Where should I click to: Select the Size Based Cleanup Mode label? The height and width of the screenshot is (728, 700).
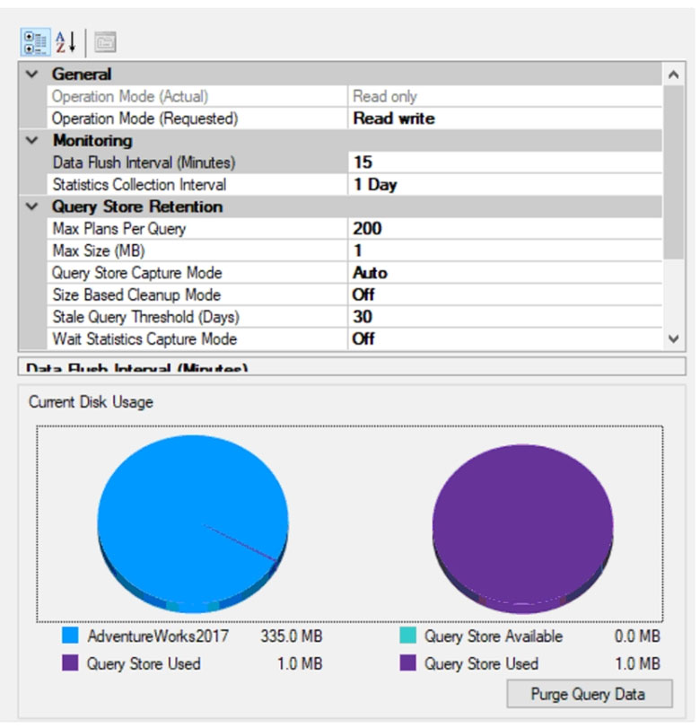pyautogui.click(x=136, y=294)
